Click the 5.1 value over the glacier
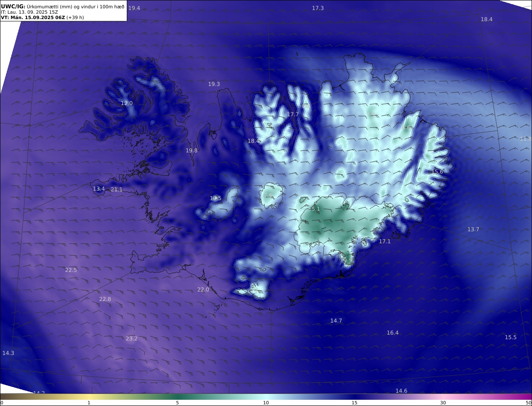This screenshot has height=406, width=532. (315, 209)
